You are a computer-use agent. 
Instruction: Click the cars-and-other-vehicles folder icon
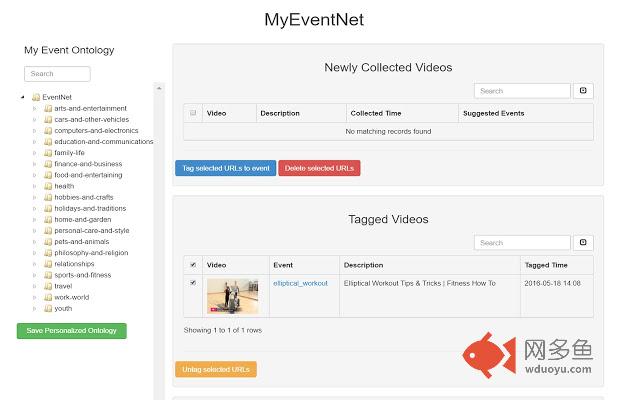click(48, 119)
